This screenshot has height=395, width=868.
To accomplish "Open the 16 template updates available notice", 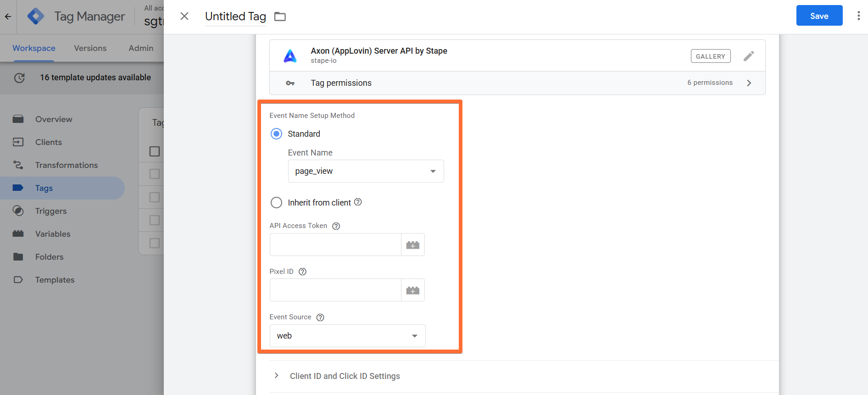I will coord(95,78).
